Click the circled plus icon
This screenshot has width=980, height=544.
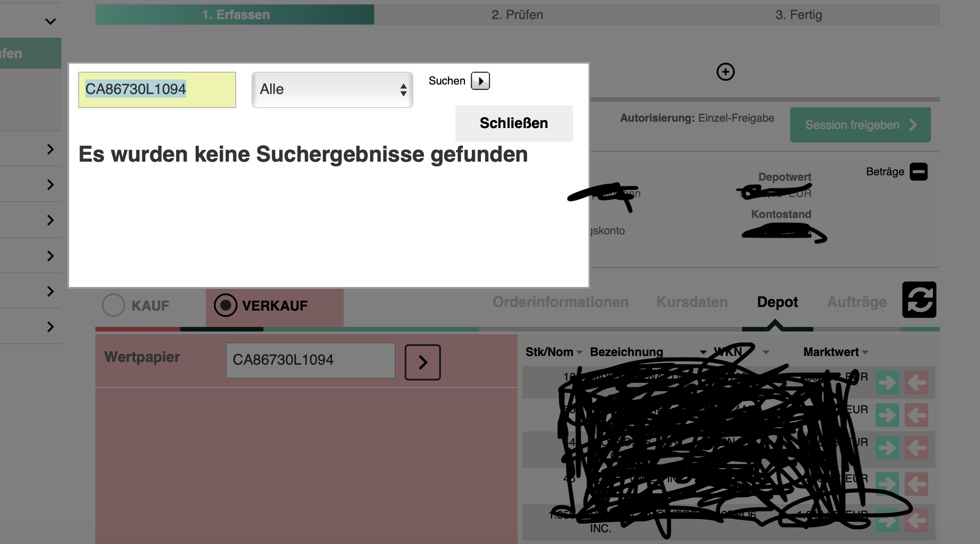click(725, 72)
